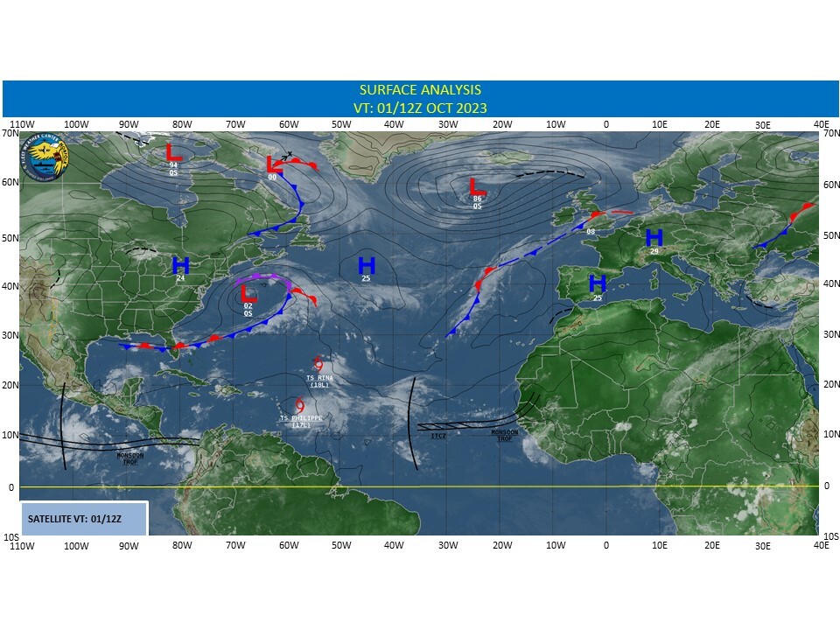The height and width of the screenshot is (630, 840).
Task: Click the TS Rina tropical storm symbol
Action: coord(318,364)
